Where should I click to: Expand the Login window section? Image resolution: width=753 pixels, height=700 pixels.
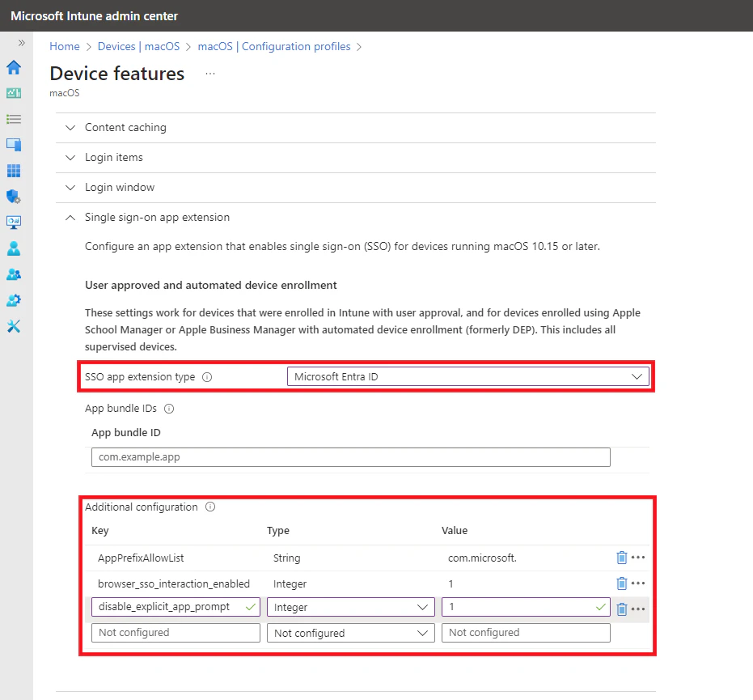pyautogui.click(x=355, y=188)
